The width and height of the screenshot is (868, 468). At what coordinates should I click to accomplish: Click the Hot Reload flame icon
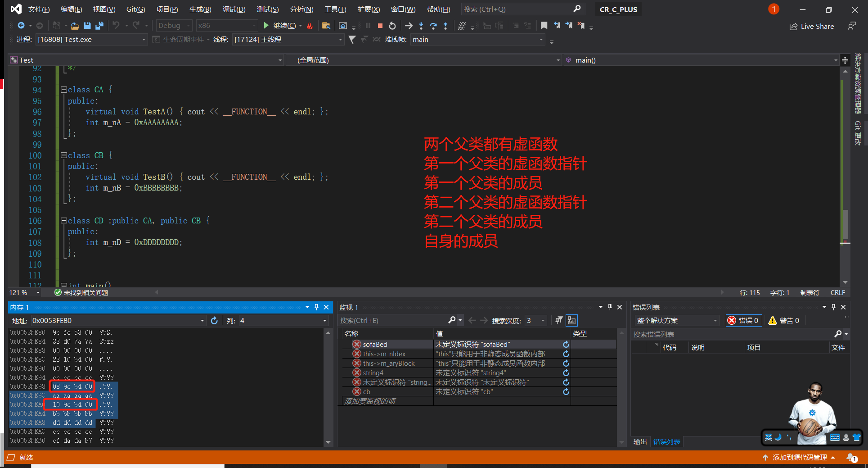310,26
